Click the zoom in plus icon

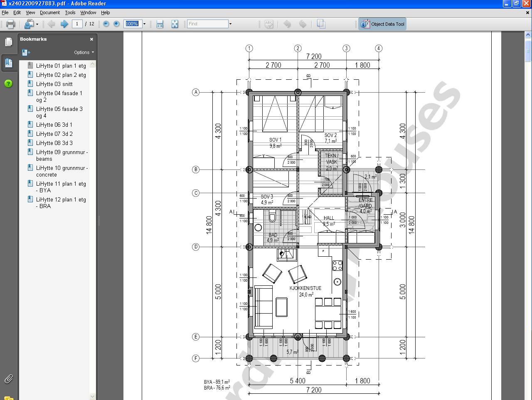116,24
